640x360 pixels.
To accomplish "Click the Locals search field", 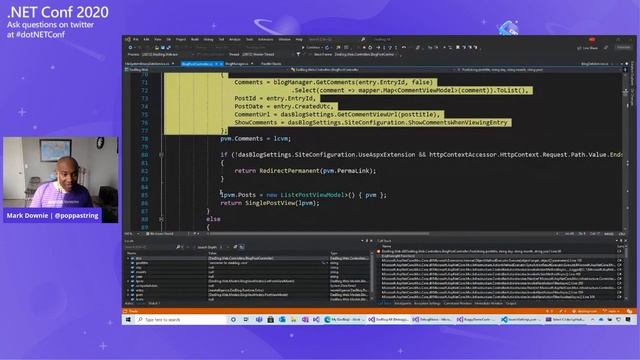I will [x=152, y=247].
